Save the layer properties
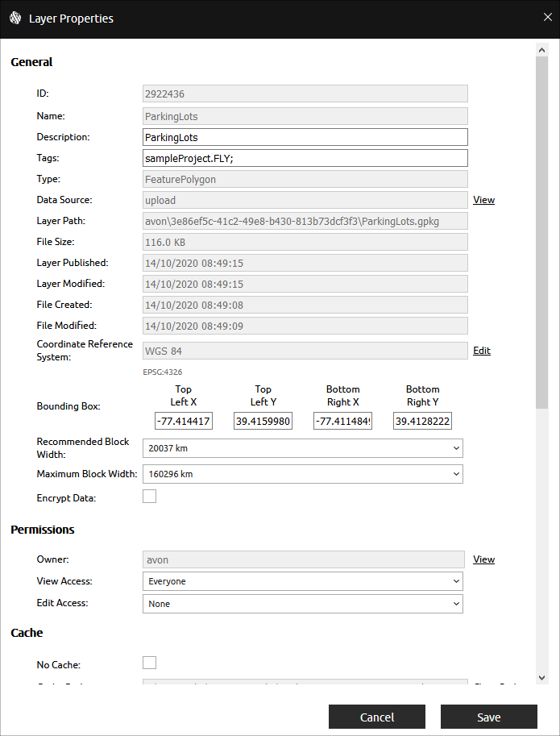This screenshot has width=560, height=736. [489, 717]
